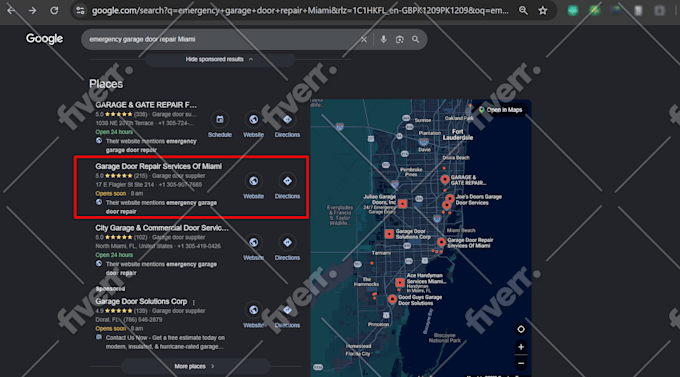Start voice search with microphone icon
This screenshot has width=680, height=377.
[383, 39]
